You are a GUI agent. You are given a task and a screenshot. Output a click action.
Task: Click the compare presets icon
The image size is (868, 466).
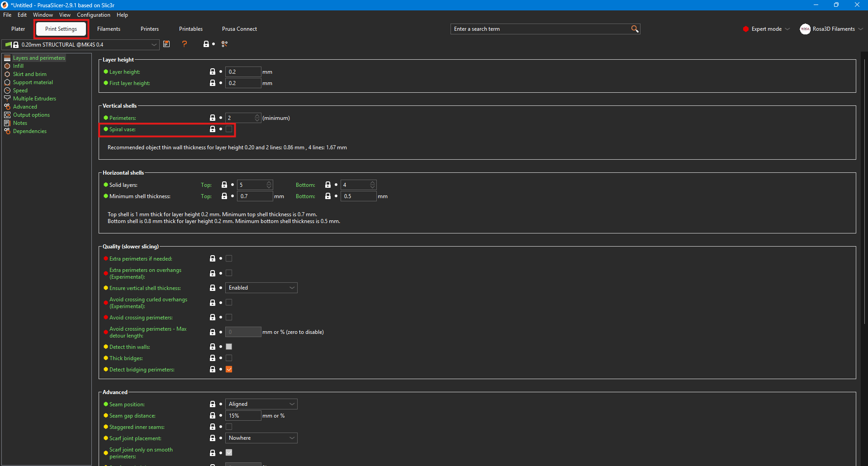coord(224,44)
